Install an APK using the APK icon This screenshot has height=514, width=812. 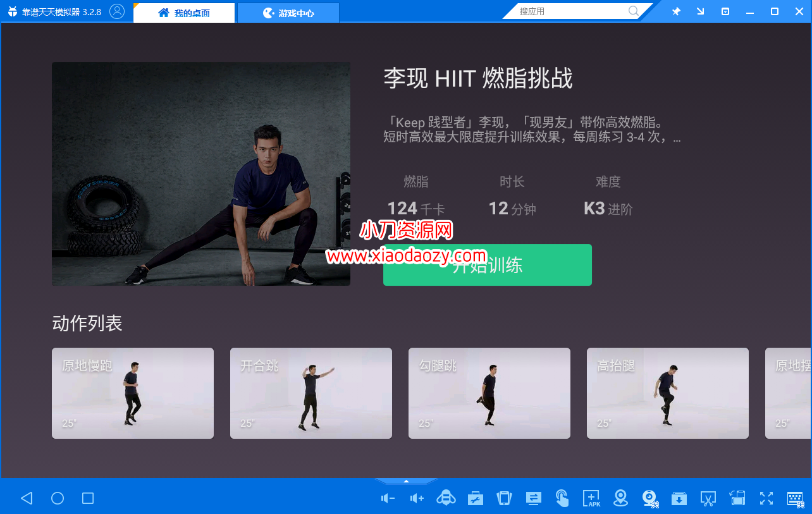(x=591, y=498)
